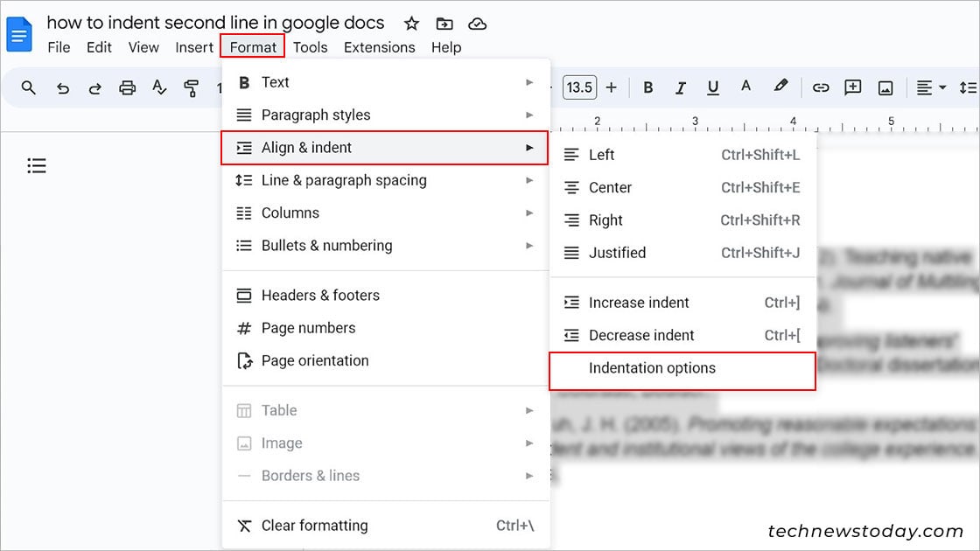Choose Page numbers
This screenshot has height=551, width=980.
coord(386,328)
